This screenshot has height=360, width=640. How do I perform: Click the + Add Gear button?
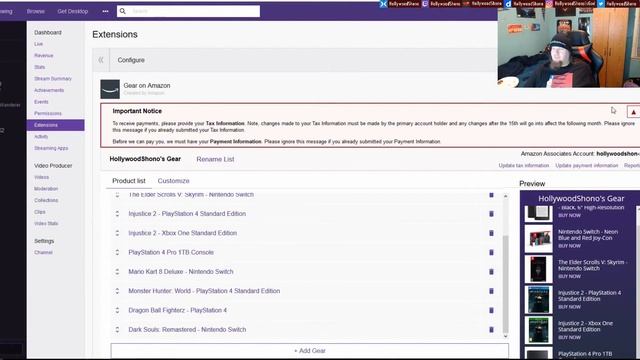[310, 351]
